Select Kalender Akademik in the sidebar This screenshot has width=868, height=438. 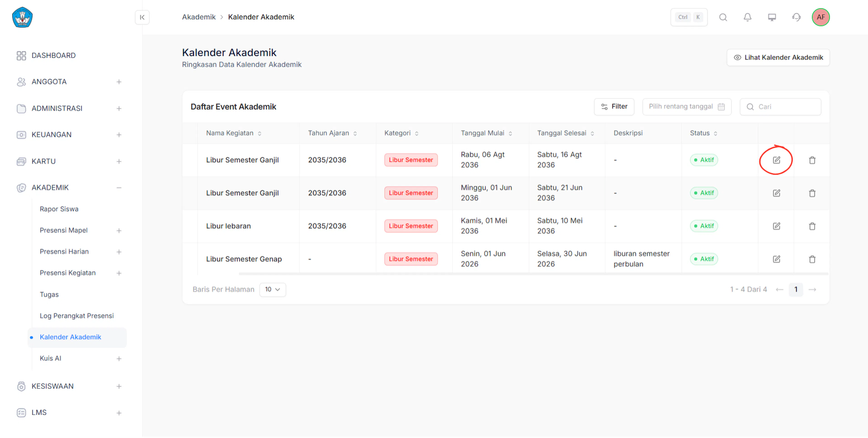point(77,338)
